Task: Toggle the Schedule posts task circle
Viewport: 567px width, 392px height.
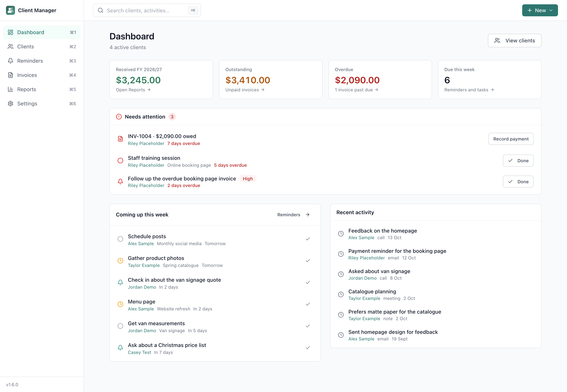Action: [120, 239]
